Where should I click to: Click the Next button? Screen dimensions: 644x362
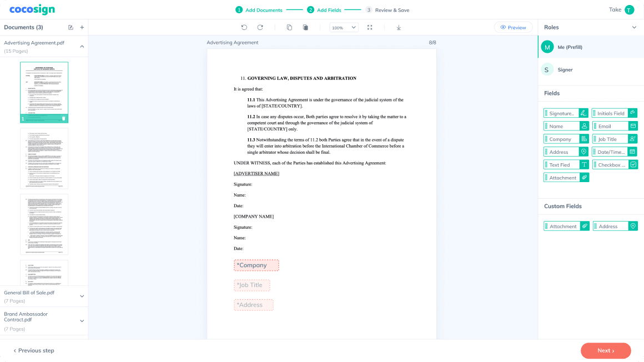(605, 350)
